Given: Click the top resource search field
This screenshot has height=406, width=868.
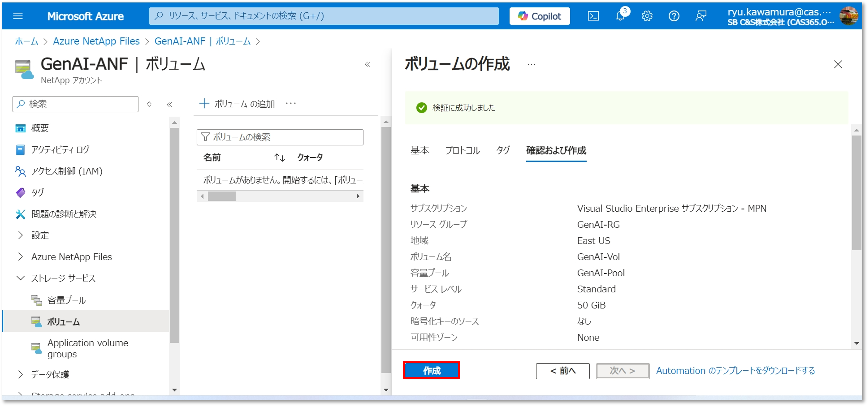Looking at the screenshot, I should 323,16.
